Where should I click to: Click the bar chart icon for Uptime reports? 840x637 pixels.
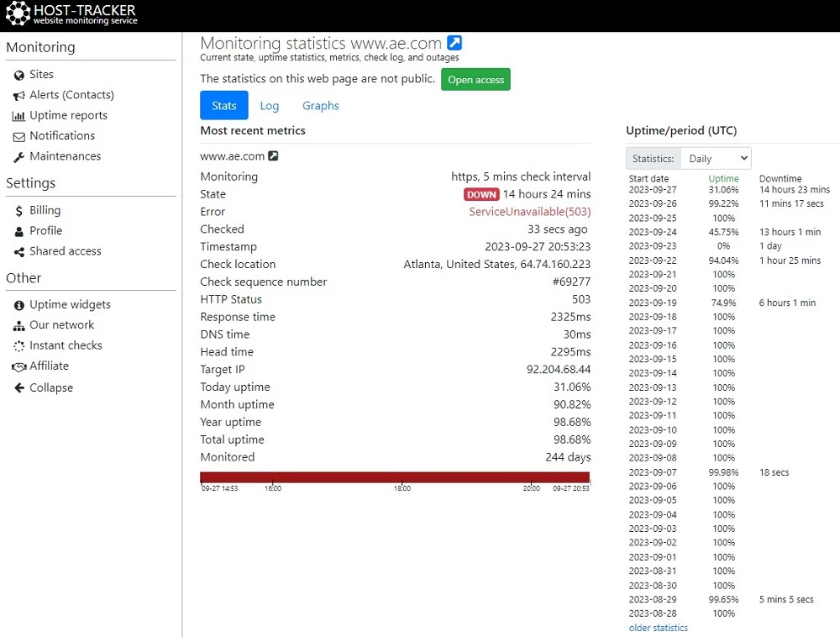[18, 116]
